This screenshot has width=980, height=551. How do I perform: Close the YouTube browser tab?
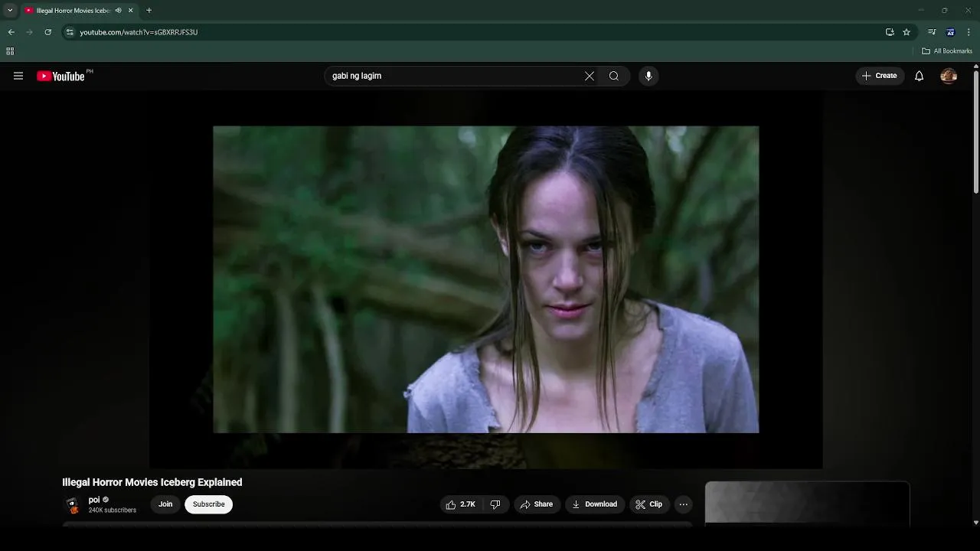130,11
